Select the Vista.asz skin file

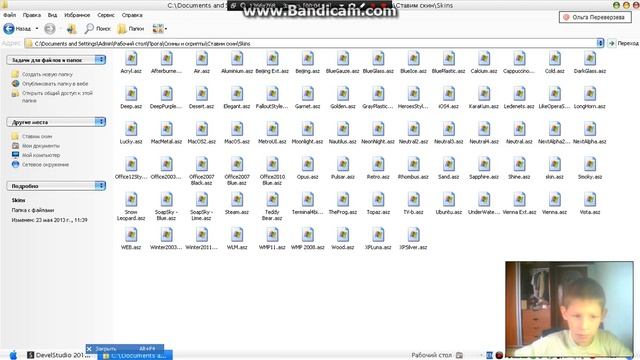click(590, 204)
